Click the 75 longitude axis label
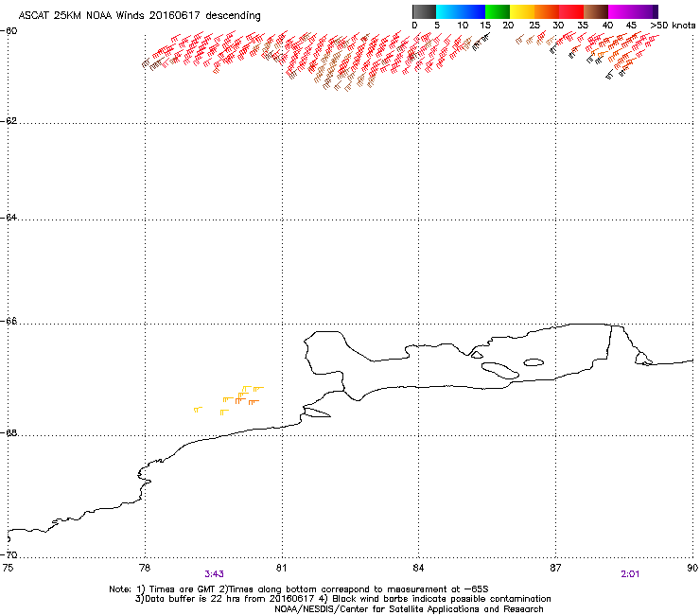The image size is (700, 615). point(8,568)
